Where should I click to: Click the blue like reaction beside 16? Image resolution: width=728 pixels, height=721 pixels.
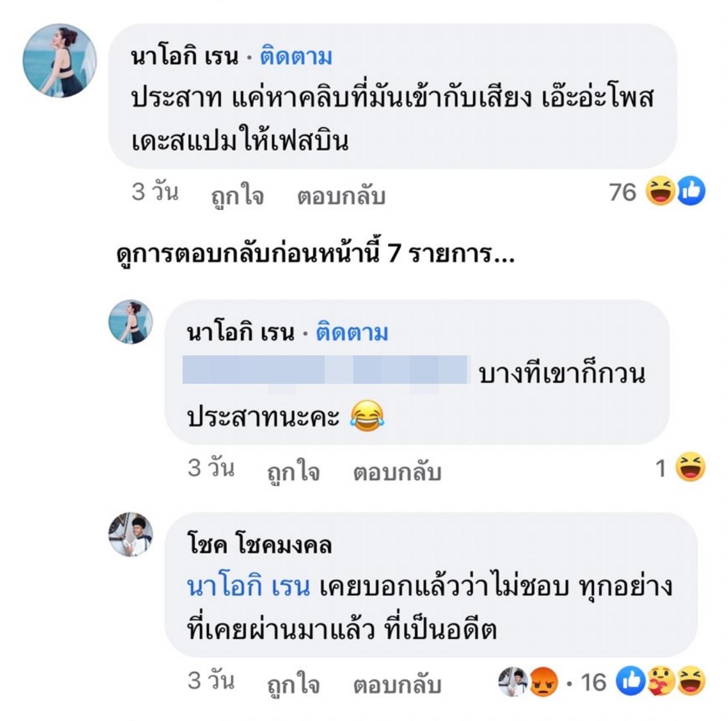point(631,681)
